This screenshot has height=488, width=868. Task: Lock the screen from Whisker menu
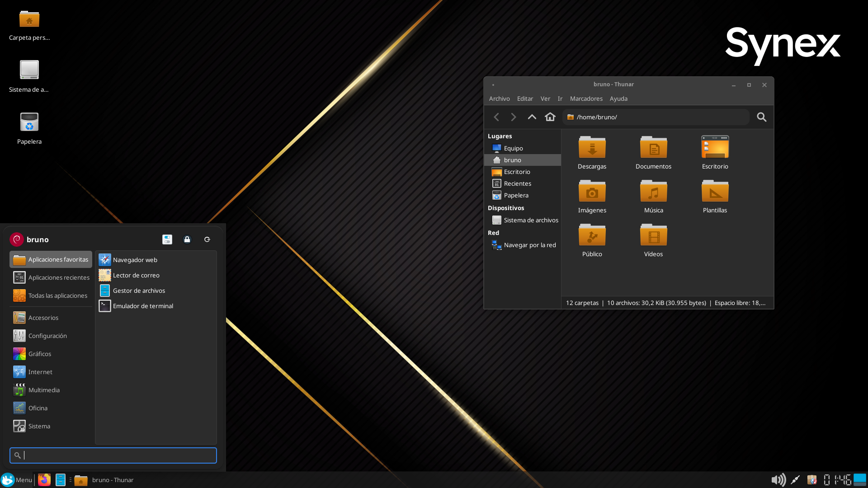[x=187, y=239]
